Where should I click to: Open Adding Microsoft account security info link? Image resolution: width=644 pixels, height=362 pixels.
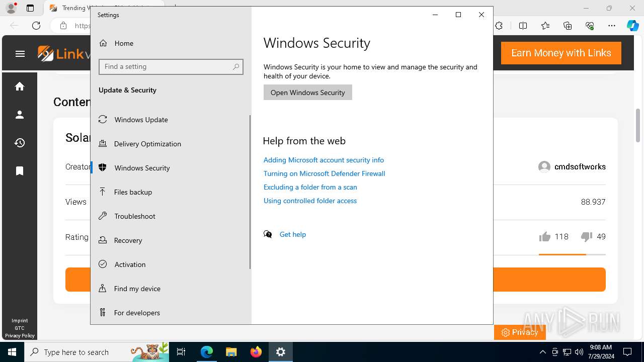[x=324, y=160]
